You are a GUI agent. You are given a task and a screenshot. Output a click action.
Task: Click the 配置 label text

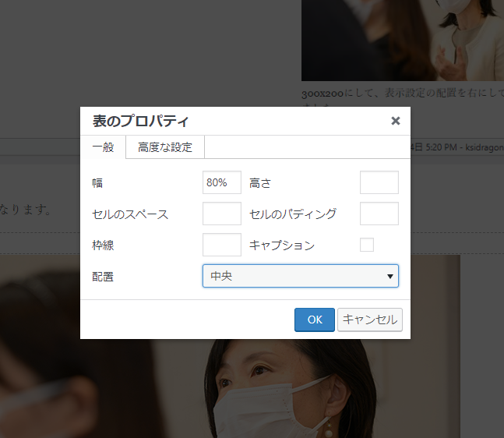tap(103, 277)
